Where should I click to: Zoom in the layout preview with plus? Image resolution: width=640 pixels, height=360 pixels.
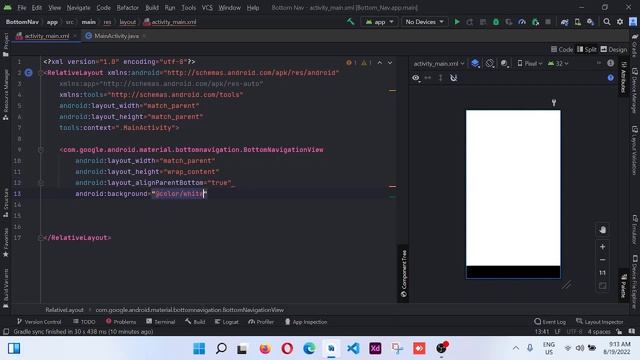[602, 247]
